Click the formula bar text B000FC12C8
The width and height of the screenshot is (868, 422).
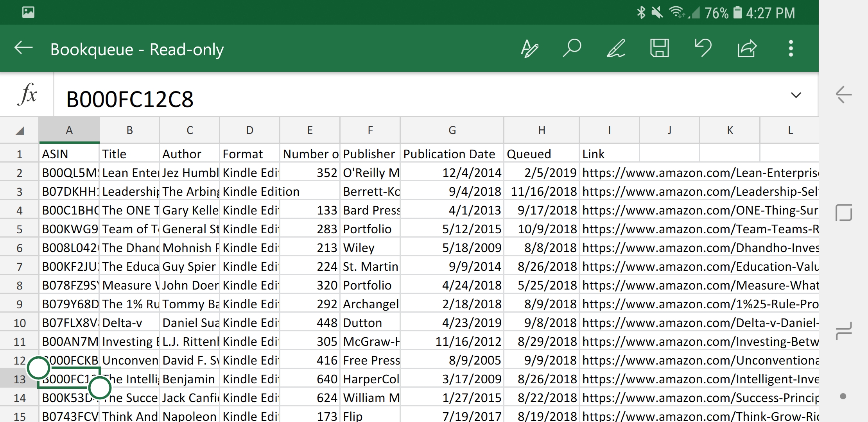click(x=130, y=99)
